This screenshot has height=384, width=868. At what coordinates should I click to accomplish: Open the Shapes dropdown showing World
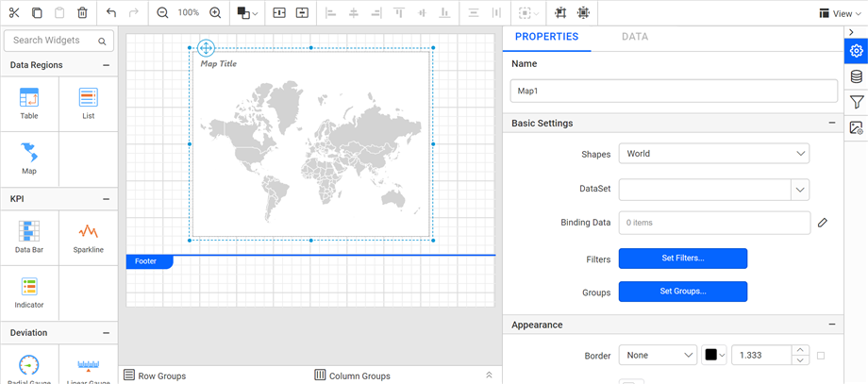(x=713, y=154)
